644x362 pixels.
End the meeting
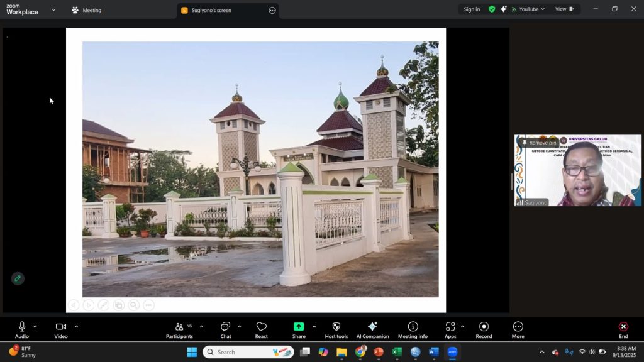pos(623,329)
